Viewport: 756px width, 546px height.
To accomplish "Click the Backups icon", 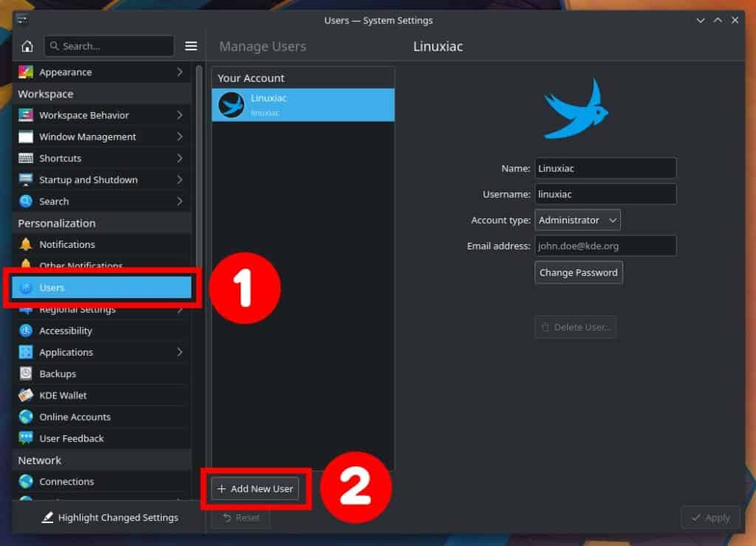I will pyautogui.click(x=26, y=373).
